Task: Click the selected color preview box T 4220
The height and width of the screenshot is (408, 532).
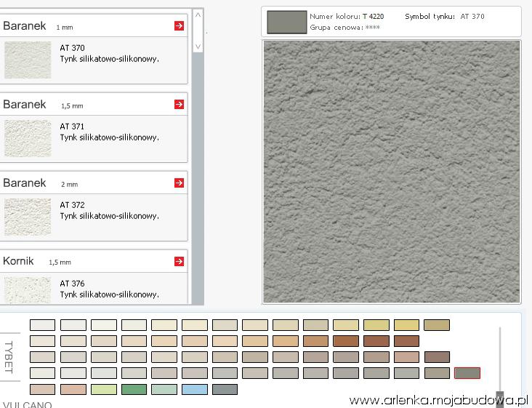Action: click(x=286, y=22)
